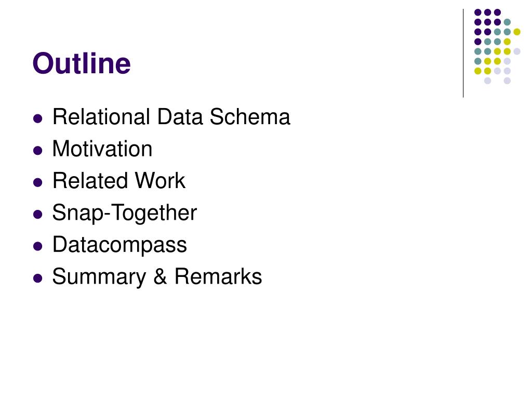Click the bottom-right lavender dot in the decoration
The height and width of the screenshot is (399, 532).
[507, 81]
